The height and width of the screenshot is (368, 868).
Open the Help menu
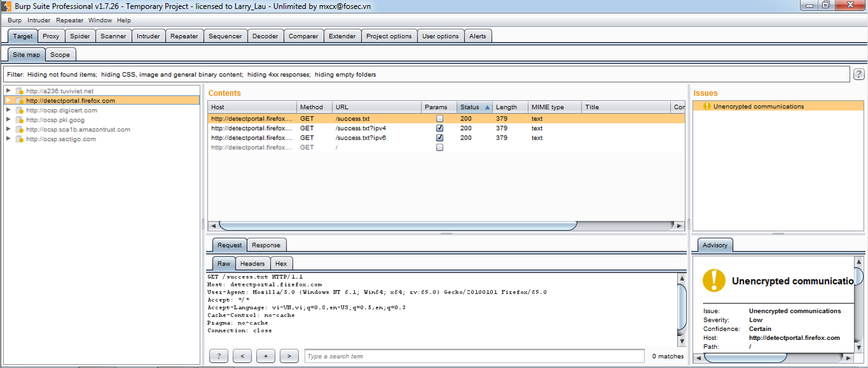pos(124,20)
